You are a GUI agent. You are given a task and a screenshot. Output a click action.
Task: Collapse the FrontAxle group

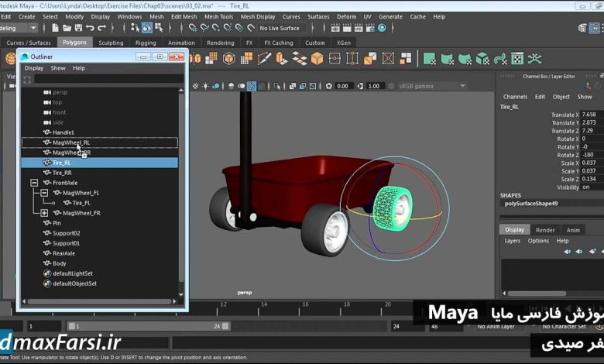34,183
